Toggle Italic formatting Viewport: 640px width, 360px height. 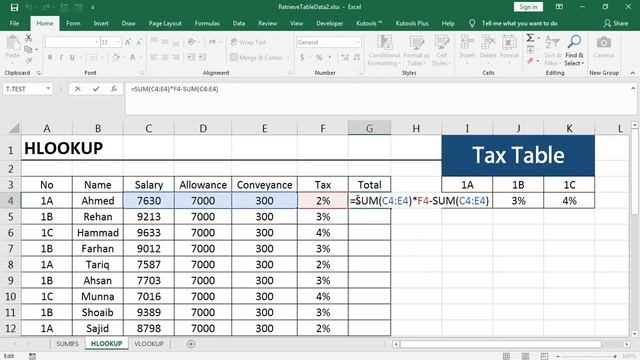coord(61,58)
